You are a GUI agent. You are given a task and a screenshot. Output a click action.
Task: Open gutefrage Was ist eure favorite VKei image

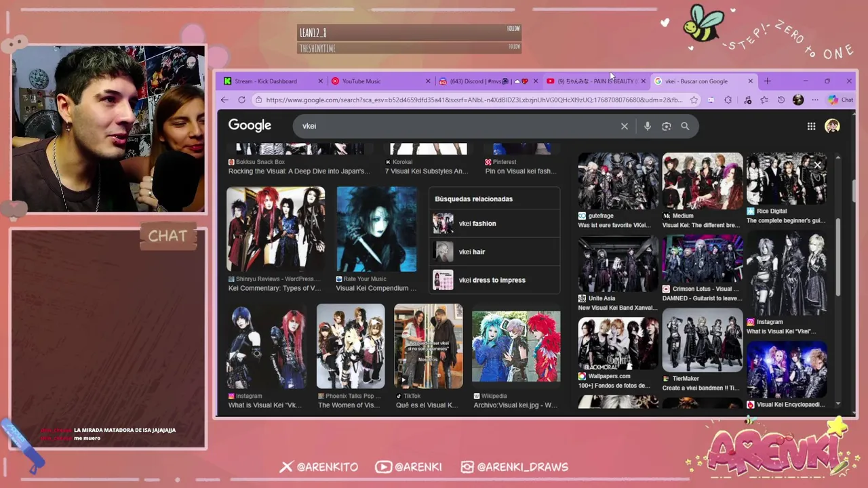pyautogui.click(x=618, y=181)
